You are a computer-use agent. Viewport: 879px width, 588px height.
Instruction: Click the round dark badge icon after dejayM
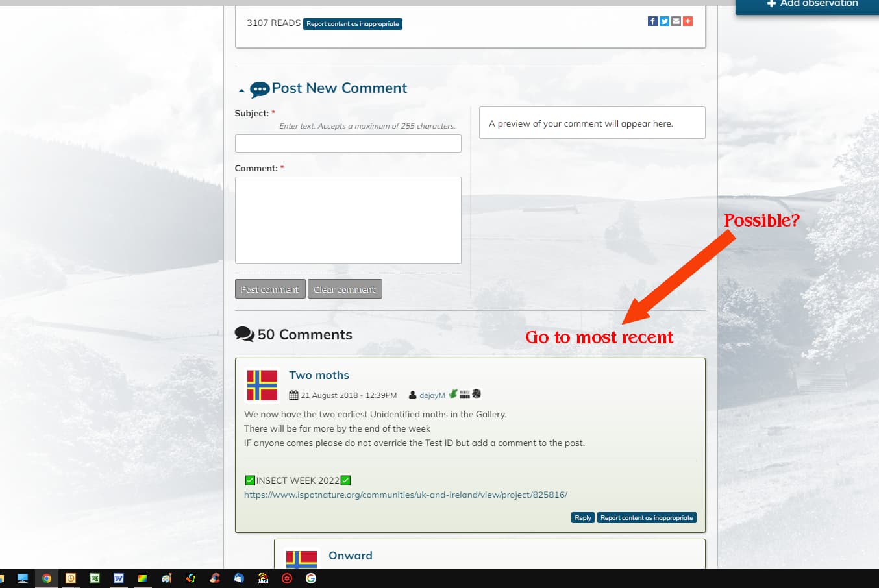(477, 394)
